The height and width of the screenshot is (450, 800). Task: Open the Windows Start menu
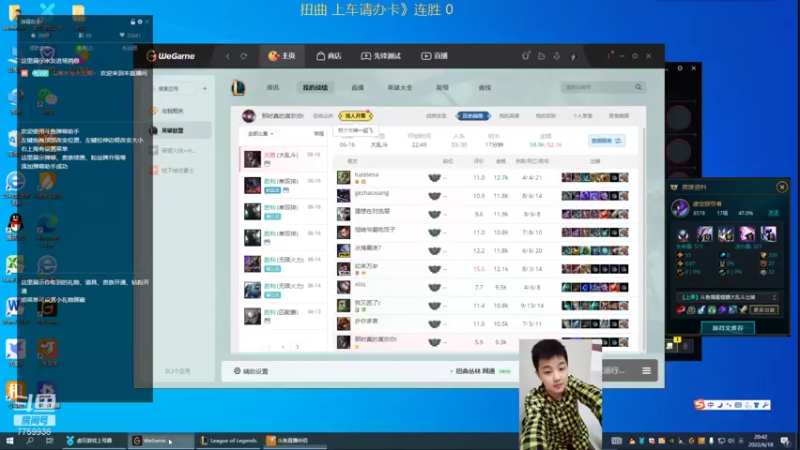pyautogui.click(x=9, y=440)
